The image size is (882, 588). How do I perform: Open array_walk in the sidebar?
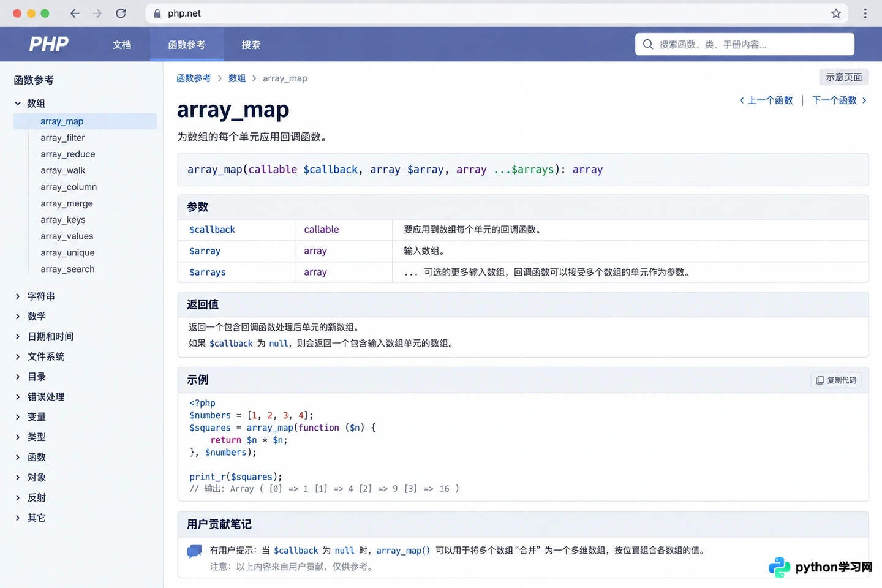(x=63, y=171)
